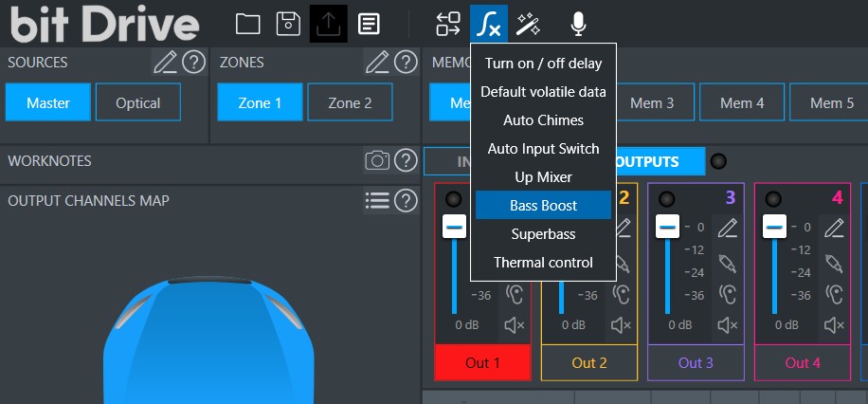868x404 pixels.
Task: Open help for Sources panel
Action: pyautogui.click(x=193, y=62)
